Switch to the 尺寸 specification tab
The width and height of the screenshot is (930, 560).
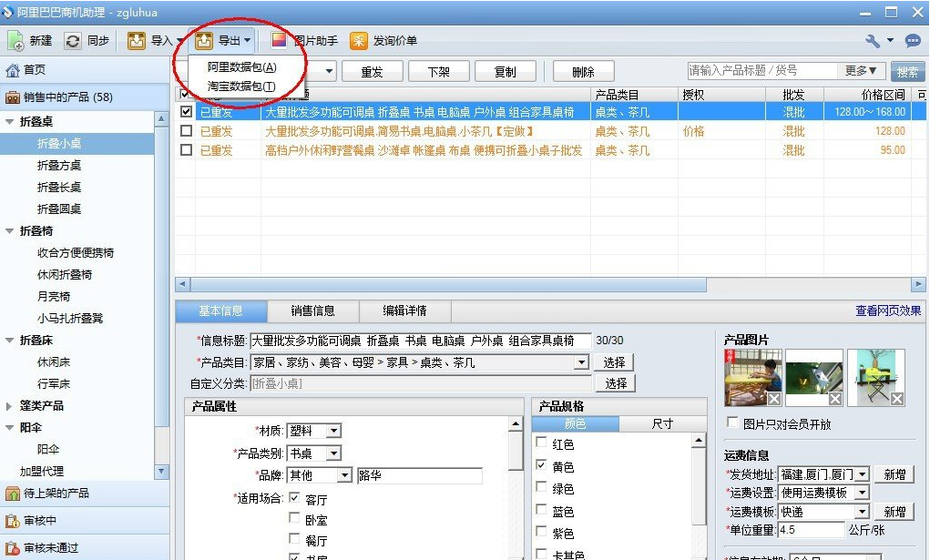click(x=662, y=423)
